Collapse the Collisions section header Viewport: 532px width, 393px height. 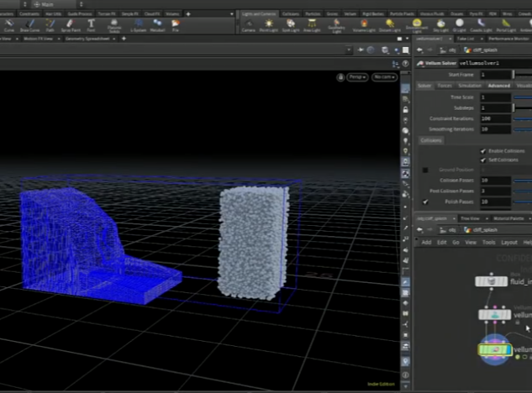[431, 140]
